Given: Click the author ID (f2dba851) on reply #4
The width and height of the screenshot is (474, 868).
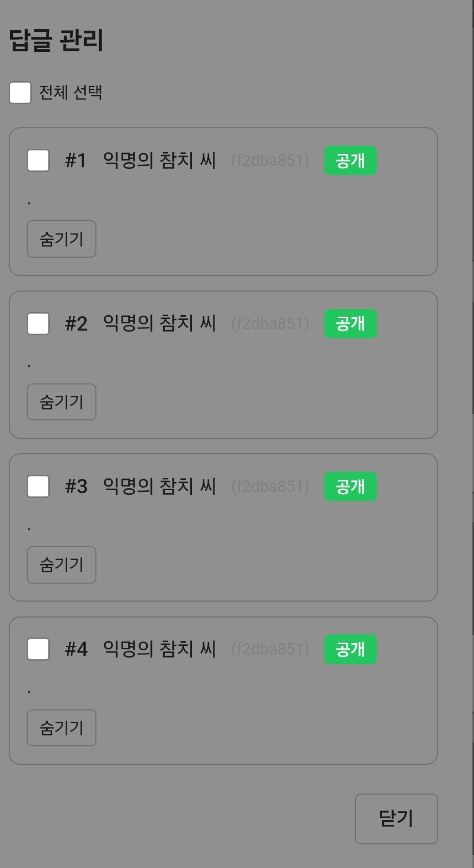Looking at the screenshot, I should point(270,649).
